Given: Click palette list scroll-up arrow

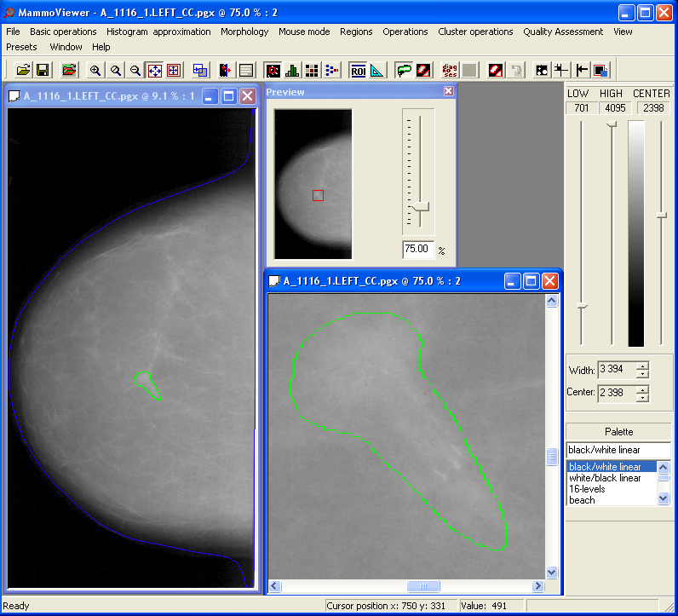Looking at the screenshot, I should pyautogui.click(x=664, y=467).
